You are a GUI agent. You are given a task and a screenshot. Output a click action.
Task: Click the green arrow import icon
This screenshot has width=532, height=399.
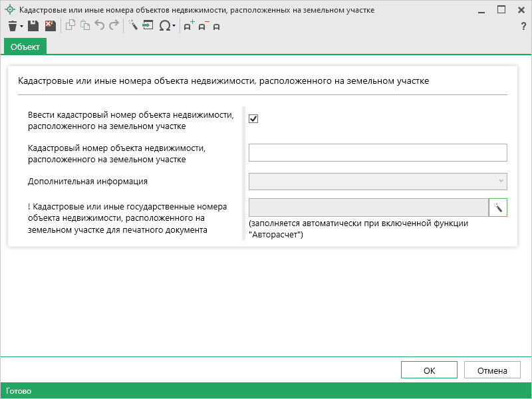tap(147, 26)
